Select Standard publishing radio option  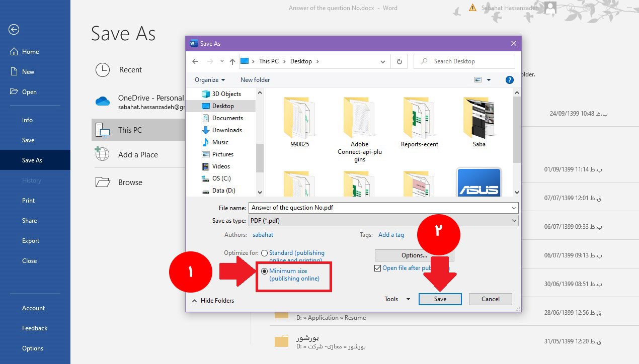(264, 253)
